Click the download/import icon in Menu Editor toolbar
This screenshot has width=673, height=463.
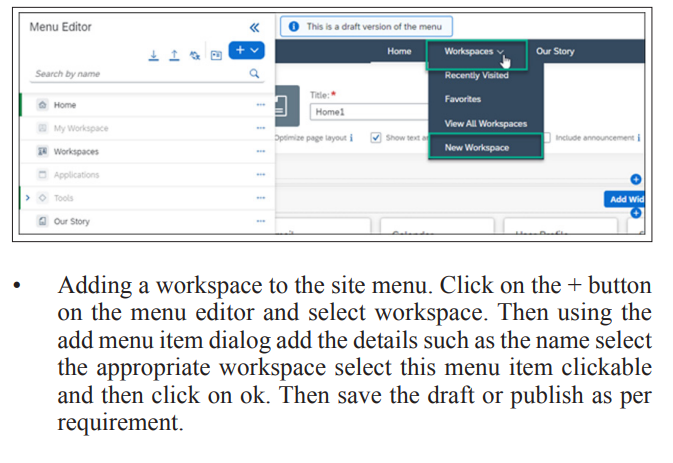pyautogui.click(x=154, y=55)
